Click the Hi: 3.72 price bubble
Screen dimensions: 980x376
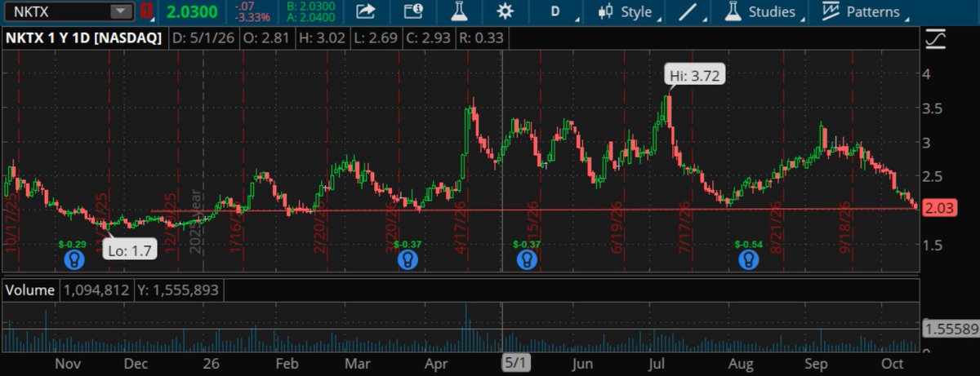[696, 76]
